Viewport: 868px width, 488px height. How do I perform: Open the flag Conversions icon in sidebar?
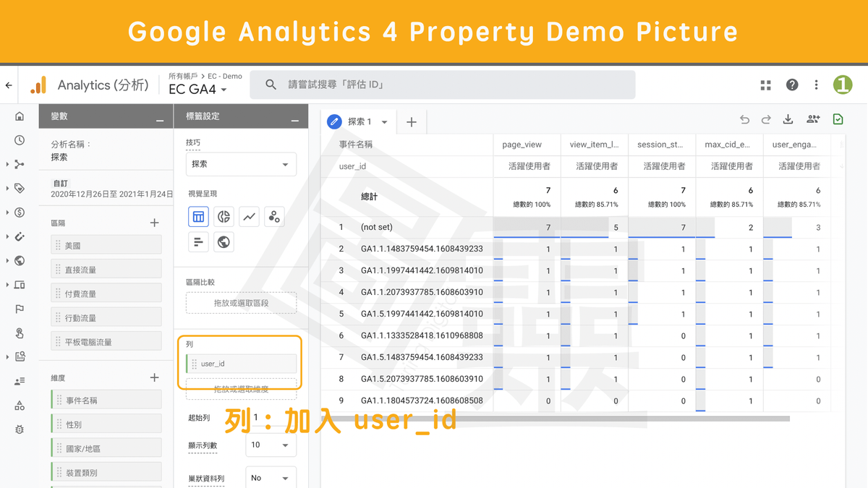click(20, 309)
